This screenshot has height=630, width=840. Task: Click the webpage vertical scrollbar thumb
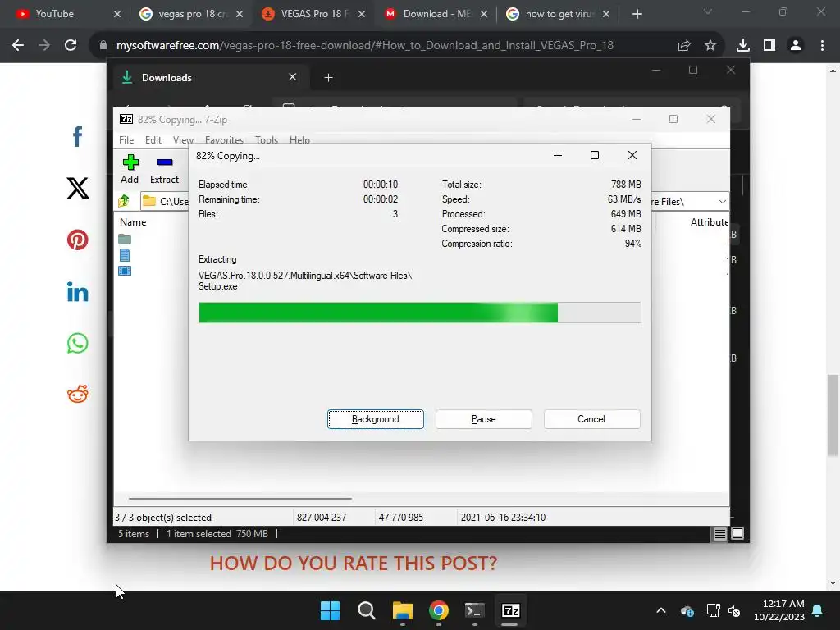[x=833, y=416]
